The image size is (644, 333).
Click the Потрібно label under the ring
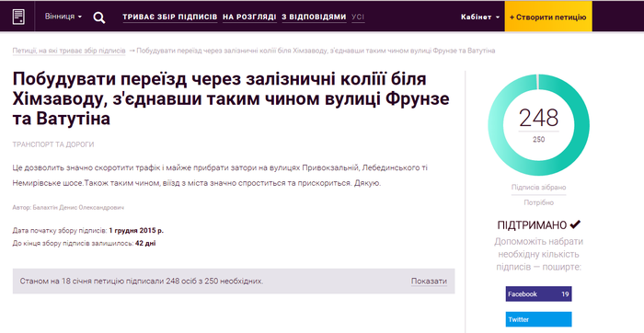click(538, 202)
